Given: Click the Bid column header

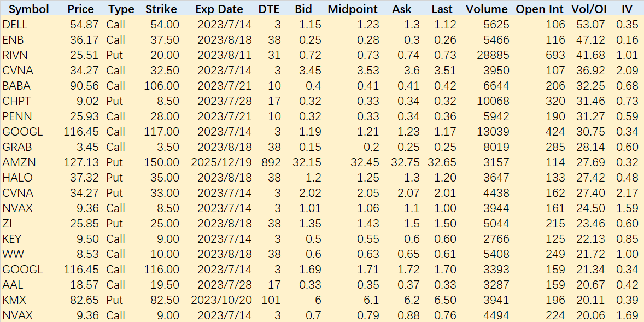Looking at the screenshot, I should 303,9.
